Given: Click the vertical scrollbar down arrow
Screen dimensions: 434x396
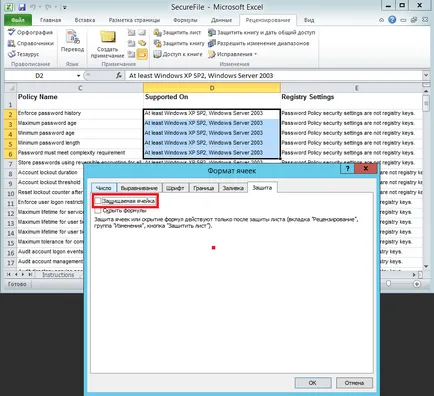Looking at the screenshot, I should tap(426, 266).
